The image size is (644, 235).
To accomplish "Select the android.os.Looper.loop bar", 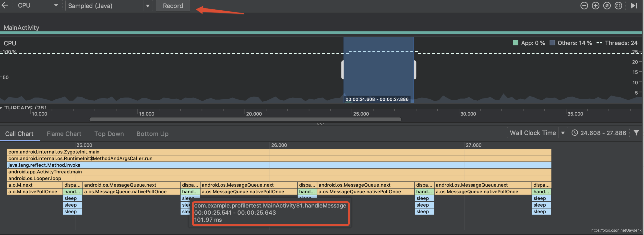I will 279,178.
